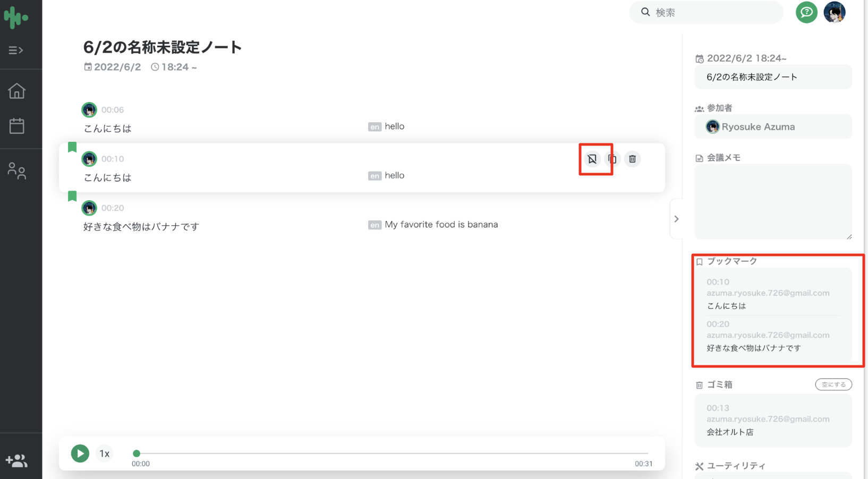Click the en language badge at 00:06
The height and width of the screenshot is (479, 868).
coord(375,127)
